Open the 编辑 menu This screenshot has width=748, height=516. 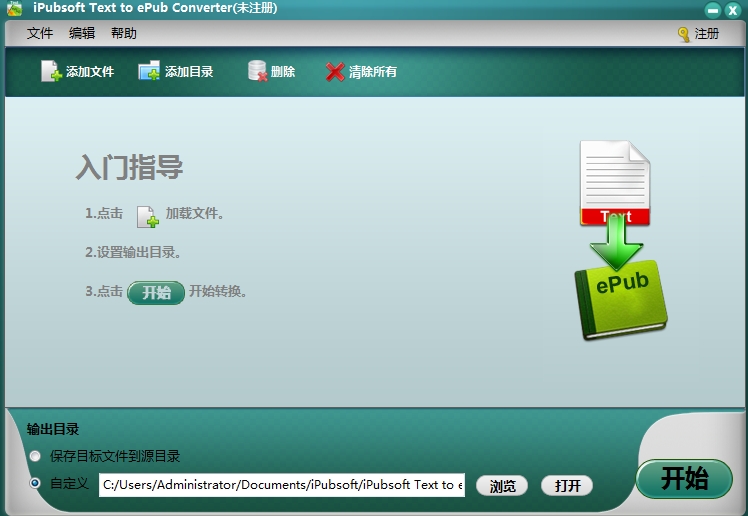pyautogui.click(x=82, y=33)
